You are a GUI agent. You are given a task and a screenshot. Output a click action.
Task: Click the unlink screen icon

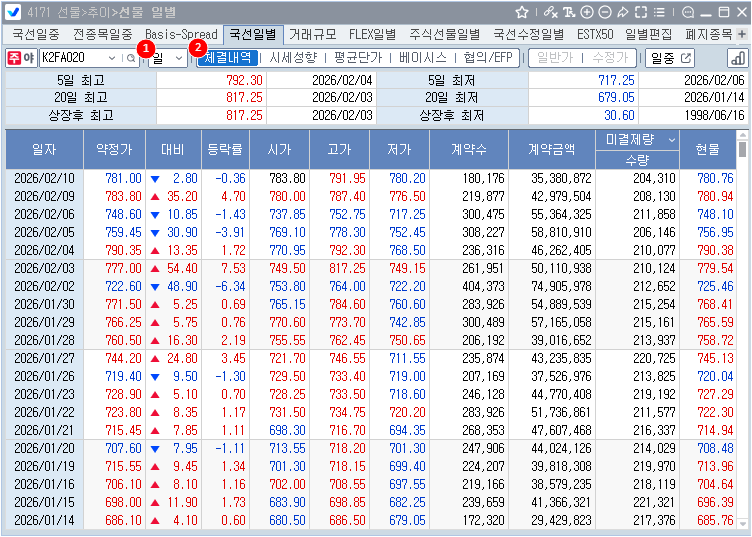[x=550, y=12]
